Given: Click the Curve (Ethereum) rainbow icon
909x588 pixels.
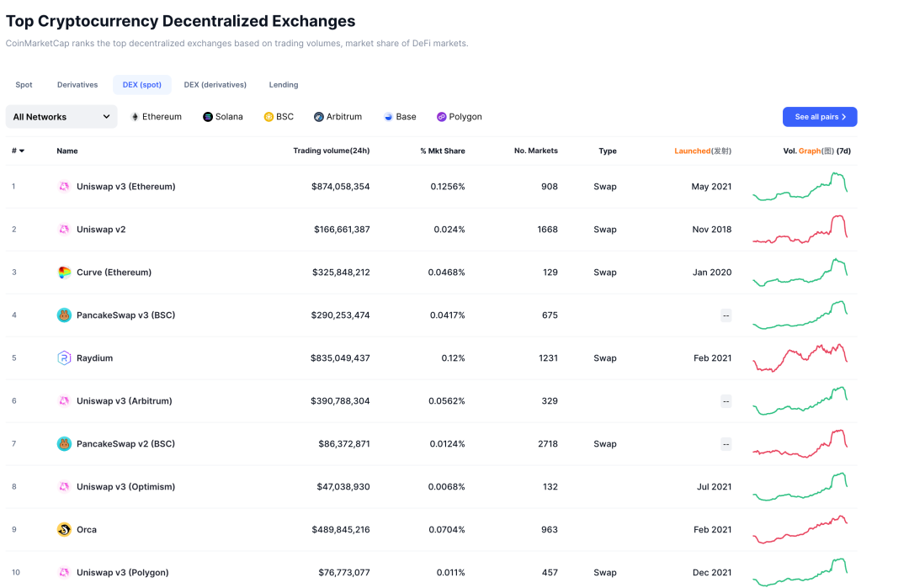Looking at the screenshot, I should point(64,273).
